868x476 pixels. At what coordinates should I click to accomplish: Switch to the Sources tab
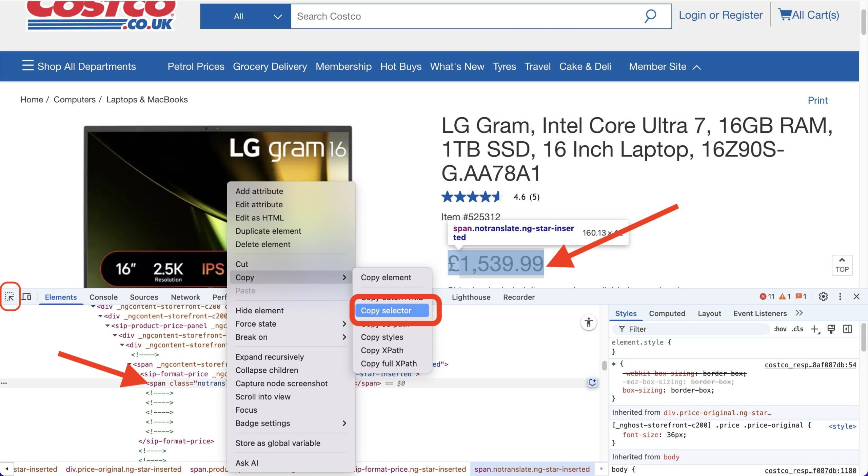point(144,297)
